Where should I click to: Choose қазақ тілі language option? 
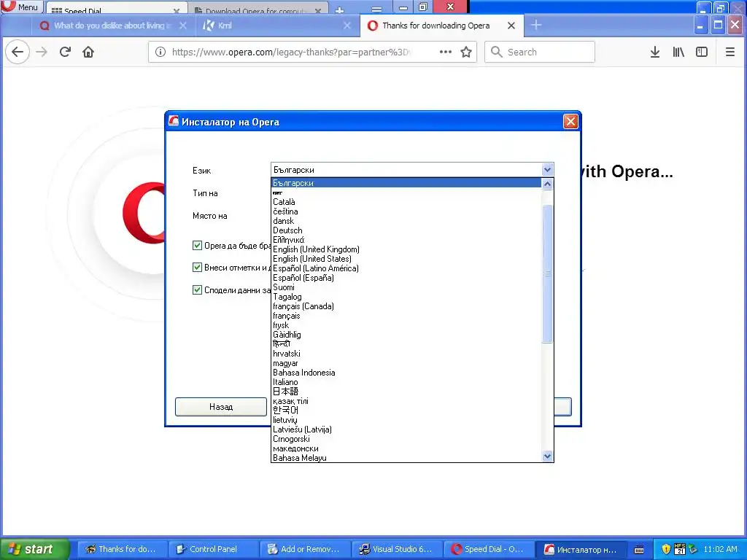pyautogui.click(x=406, y=401)
